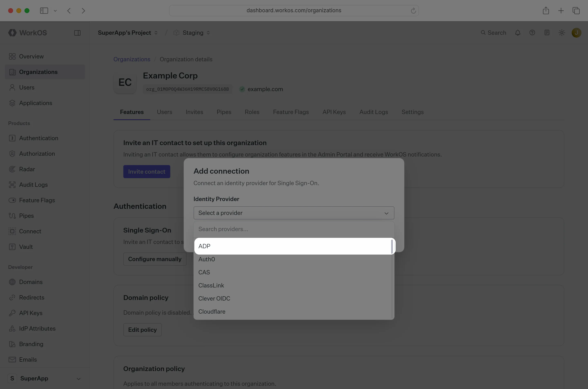Screen dimensions: 588x389
Task: Choose CAS from provider list
Action: coord(293,272)
